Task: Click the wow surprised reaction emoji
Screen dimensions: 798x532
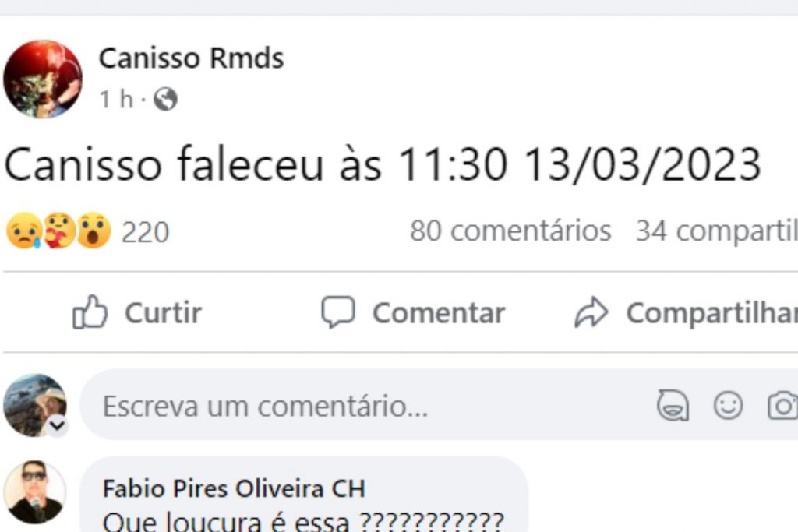Action: pos(94,231)
